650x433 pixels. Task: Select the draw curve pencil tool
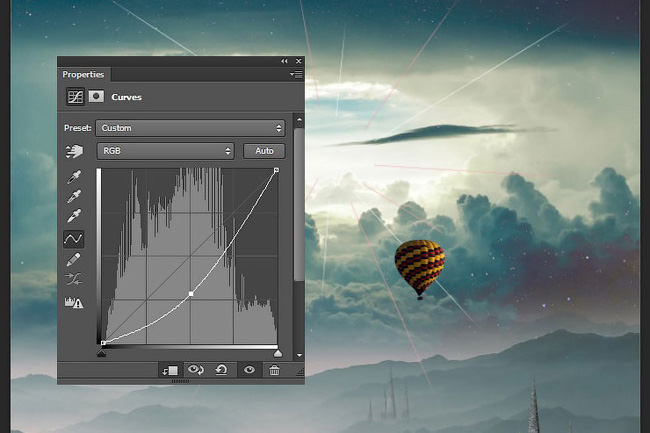[x=73, y=260]
